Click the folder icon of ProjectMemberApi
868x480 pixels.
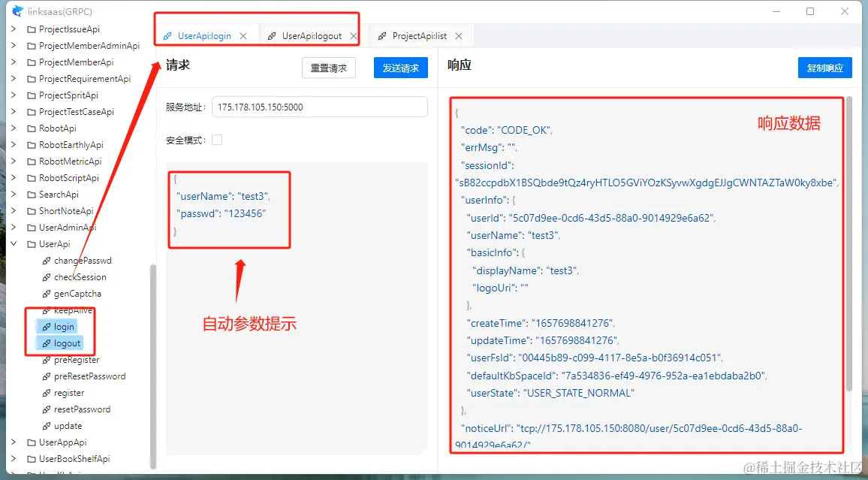[x=31, y=62]
